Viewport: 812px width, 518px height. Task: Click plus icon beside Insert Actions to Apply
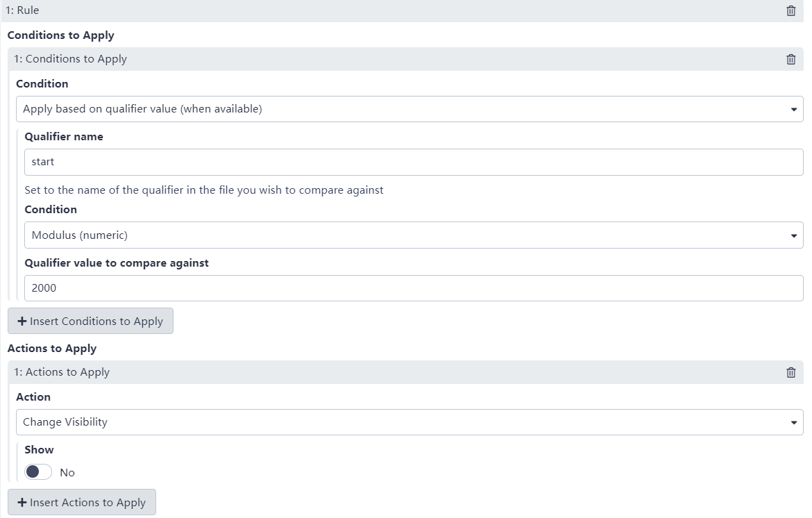pos(22,503)
